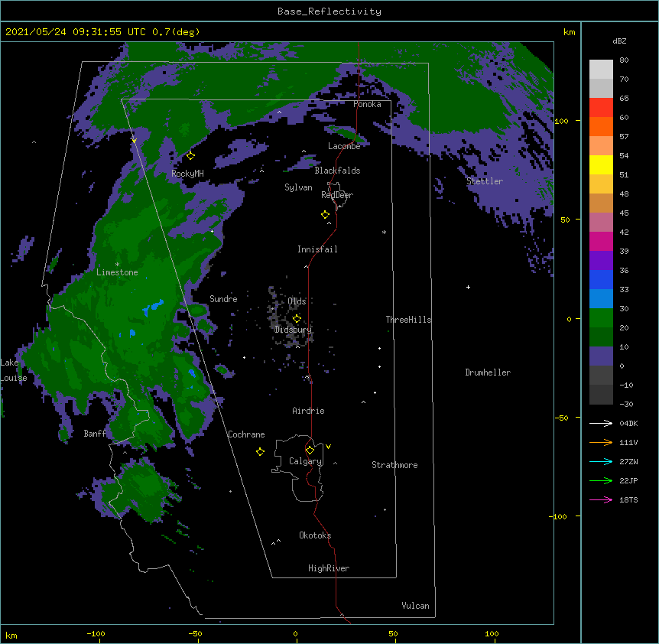
Task: Pick the slate 0-10 dBZ swatch
Action: 601,356
